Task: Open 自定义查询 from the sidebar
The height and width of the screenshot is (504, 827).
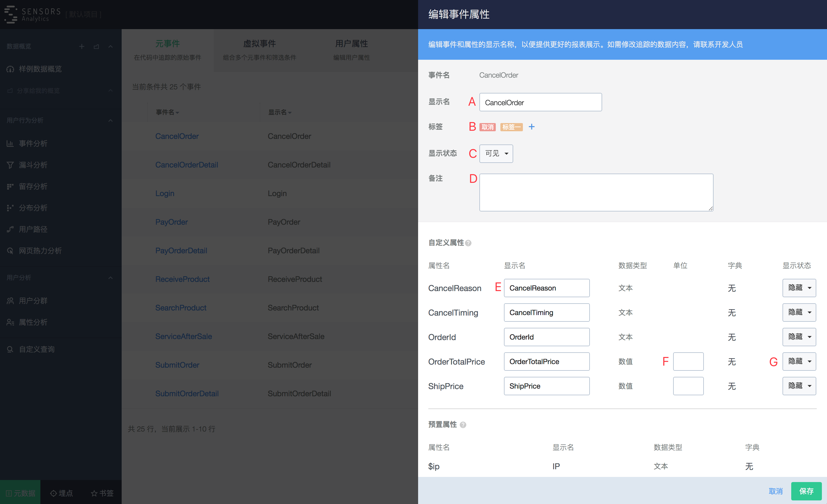Action: click(37, 350)
